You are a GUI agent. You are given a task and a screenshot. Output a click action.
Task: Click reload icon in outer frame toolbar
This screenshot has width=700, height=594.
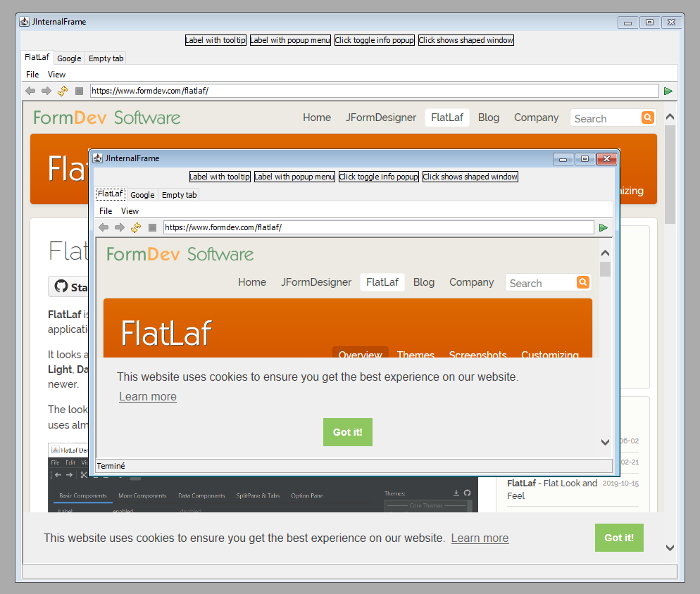click(63, 91)
